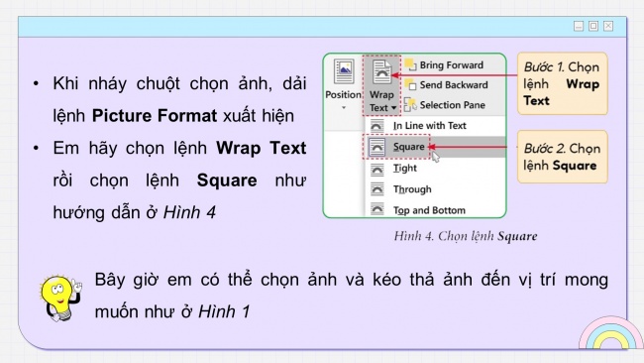The width and height of the screenshot is (644, 363).
Task: Click the Wrap Text page icon
Action: coord(381,71)
